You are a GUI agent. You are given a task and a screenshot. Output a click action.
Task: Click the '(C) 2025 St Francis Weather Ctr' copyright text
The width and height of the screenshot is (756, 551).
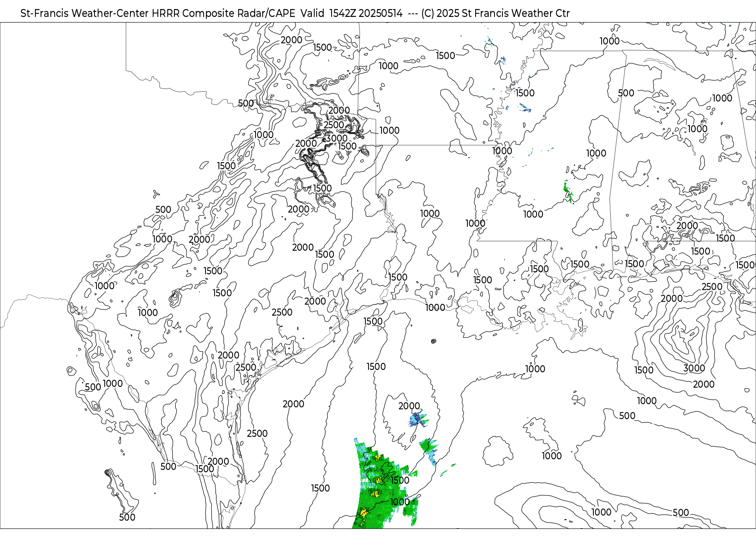point(495,13)
